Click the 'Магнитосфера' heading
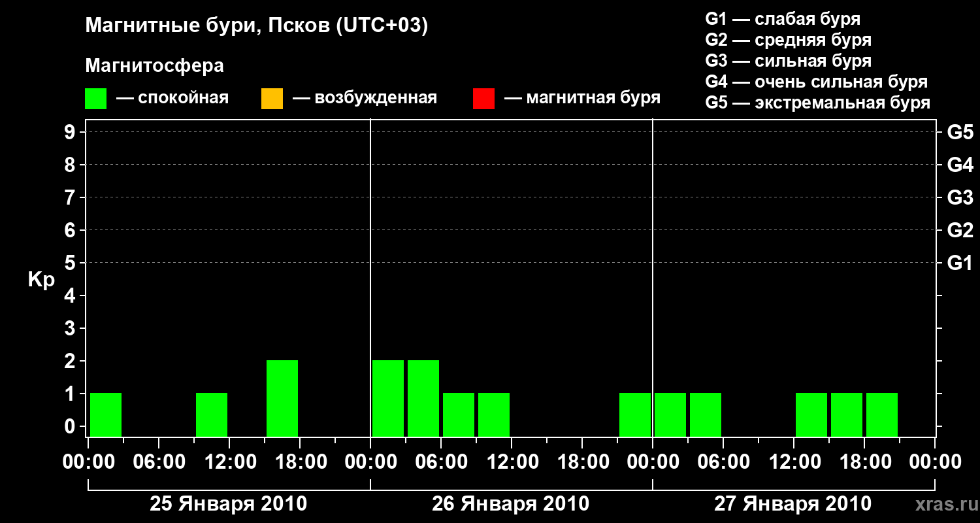Viewport: 980px width, 523px height. pyautogui.click(x=155, y=66)
